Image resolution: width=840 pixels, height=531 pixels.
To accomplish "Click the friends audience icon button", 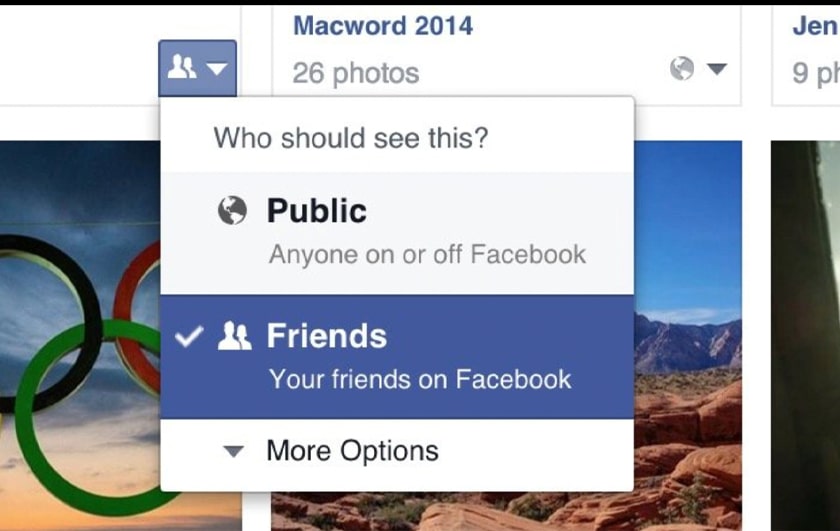I will pos(197,68).
